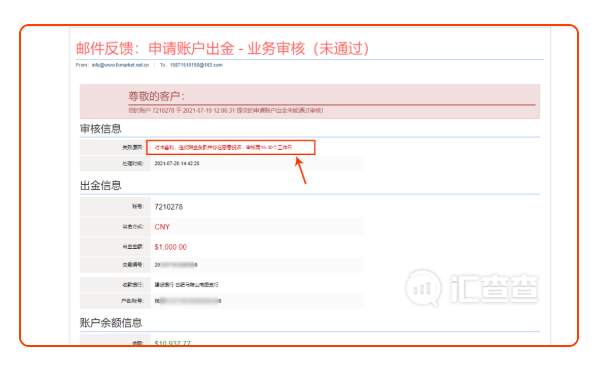This screenshot has width=607, height=369.
Task: Click the 账户余额信息 section heading
Action: pos(111,323)
